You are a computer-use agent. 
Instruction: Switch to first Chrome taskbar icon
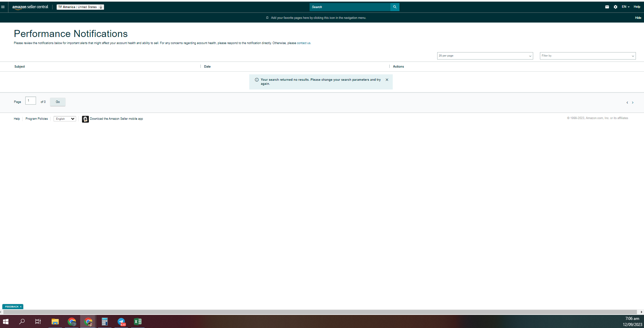click(72, 322)
